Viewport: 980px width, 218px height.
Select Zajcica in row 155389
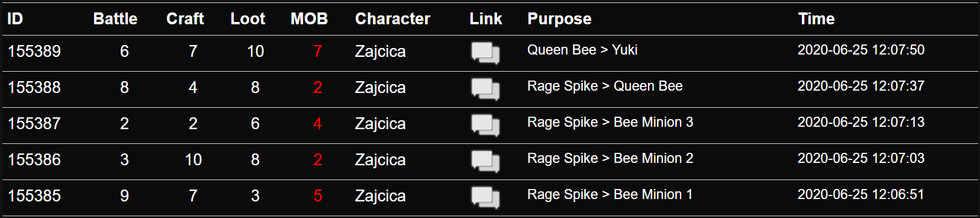point(381,52)
